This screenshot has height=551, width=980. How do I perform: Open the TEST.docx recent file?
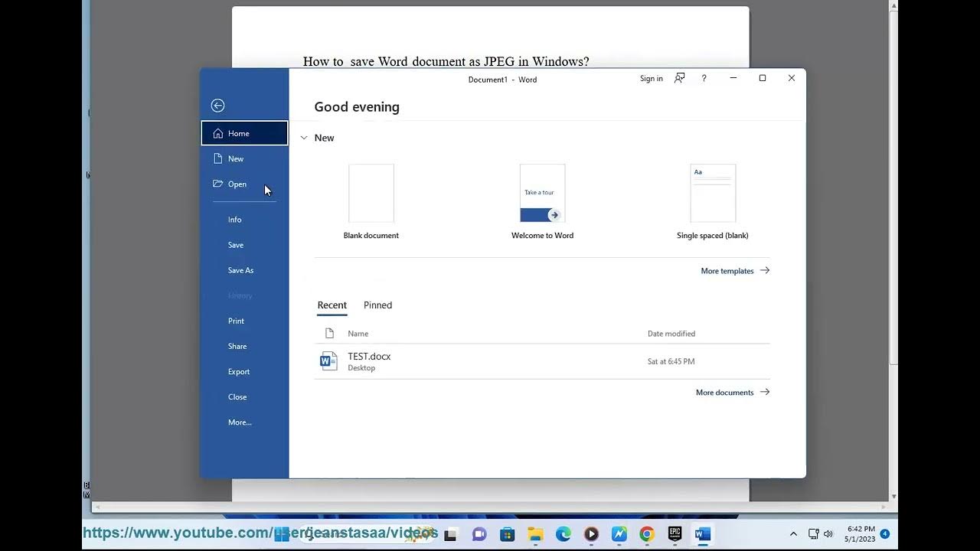point(542,361)
